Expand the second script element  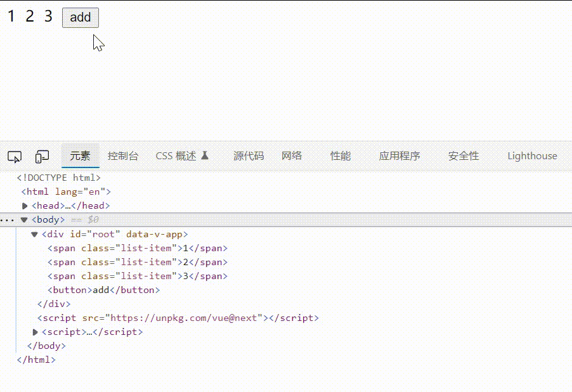click(34, 331)
